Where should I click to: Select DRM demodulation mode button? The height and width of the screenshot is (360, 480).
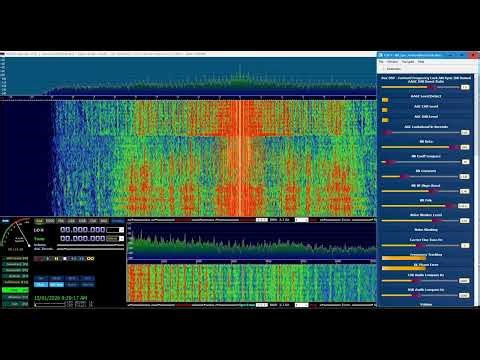click(104, 221)
